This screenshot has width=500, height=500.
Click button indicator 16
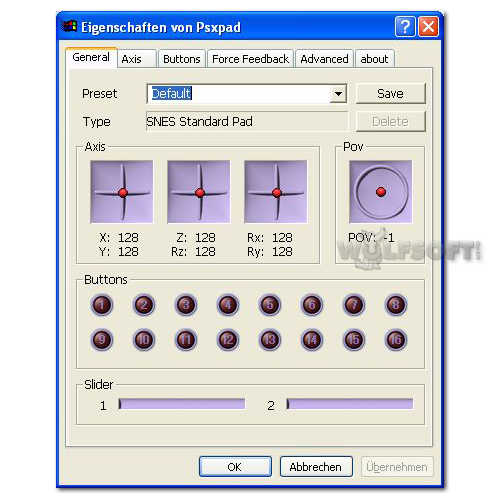pos(396,340)
